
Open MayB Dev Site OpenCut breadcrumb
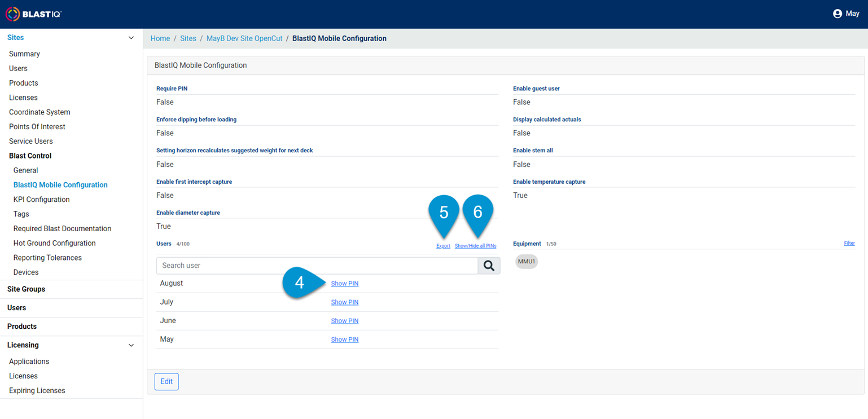(x=244, y=38)
